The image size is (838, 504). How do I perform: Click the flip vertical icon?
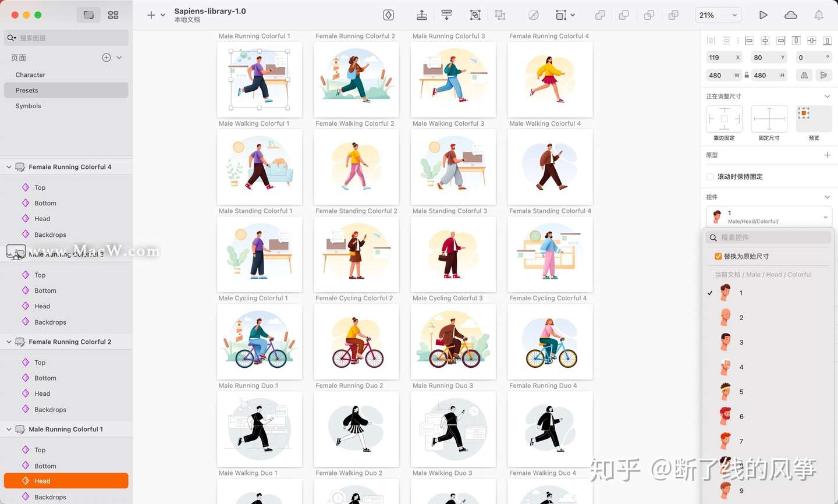(x=823, y=75)
